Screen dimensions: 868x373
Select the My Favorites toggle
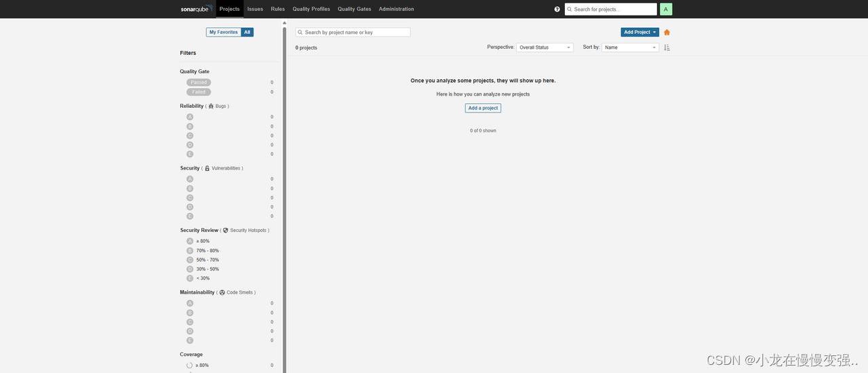224,32
